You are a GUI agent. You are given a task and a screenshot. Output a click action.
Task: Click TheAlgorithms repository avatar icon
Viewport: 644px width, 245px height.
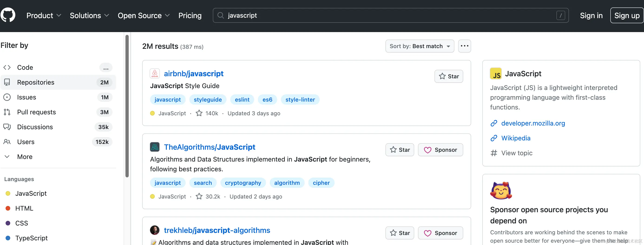point(154,147)
